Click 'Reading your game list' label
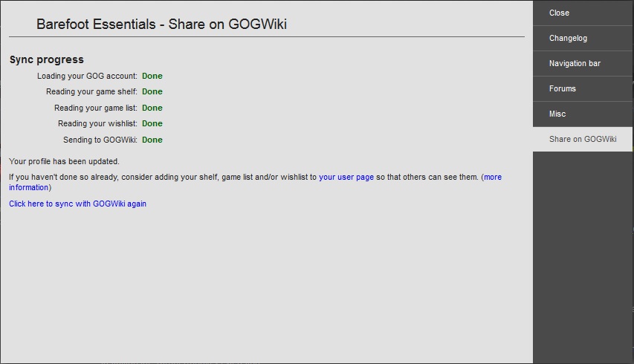Screen dimensions: 634x364 [96, 108]
